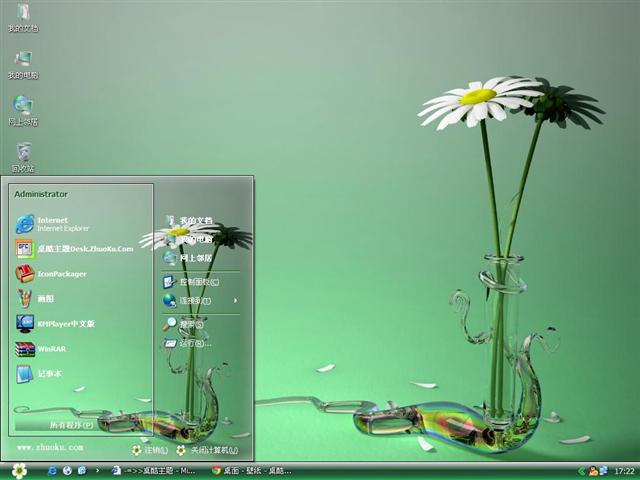This screenshot has width=640, height=480.
Task: Open 我的电脑 in Start menu right pane
Action: 188,239
